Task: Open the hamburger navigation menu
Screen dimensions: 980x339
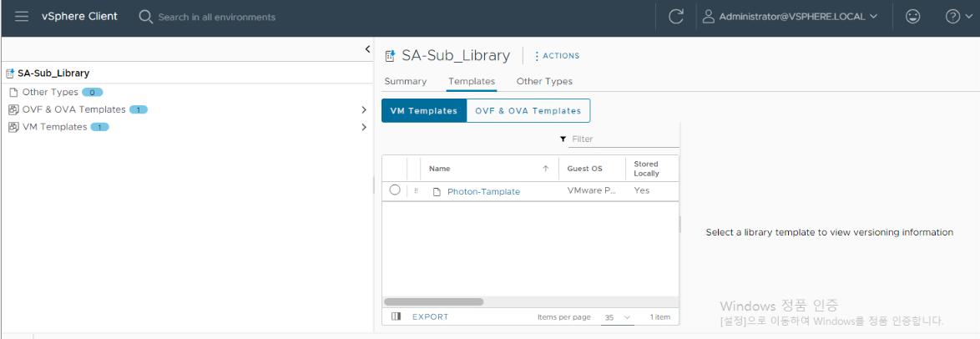Action: [22, 17]
